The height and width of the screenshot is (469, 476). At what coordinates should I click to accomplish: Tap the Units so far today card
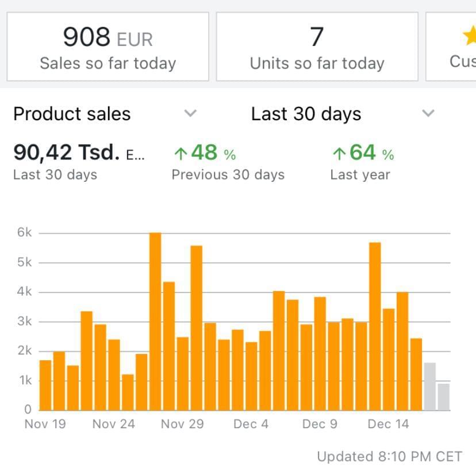pos(317,47)
